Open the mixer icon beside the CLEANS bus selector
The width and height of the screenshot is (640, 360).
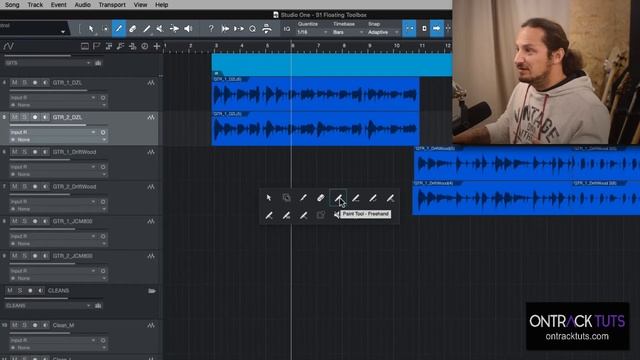(98, 305)
